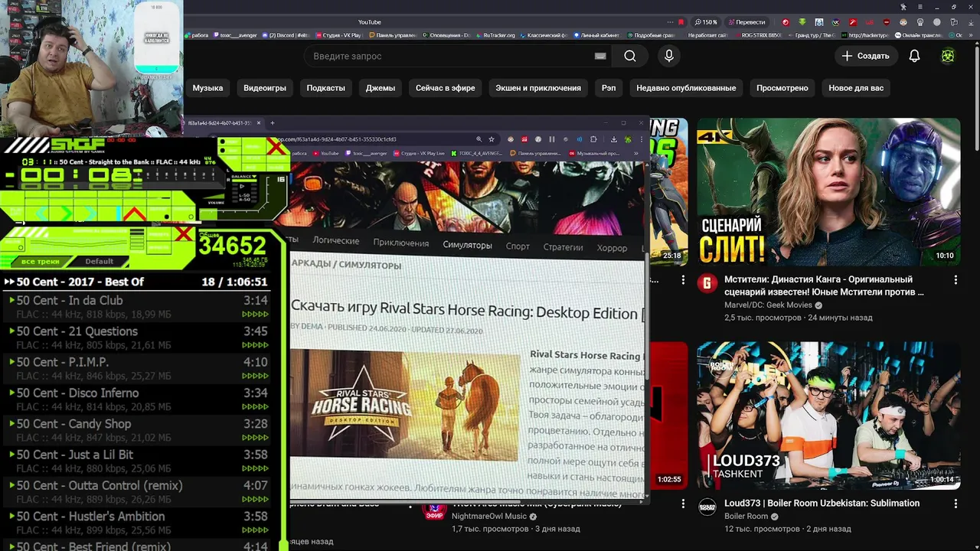
Task: Close the front browser's tab
Action: coord(259,122)
